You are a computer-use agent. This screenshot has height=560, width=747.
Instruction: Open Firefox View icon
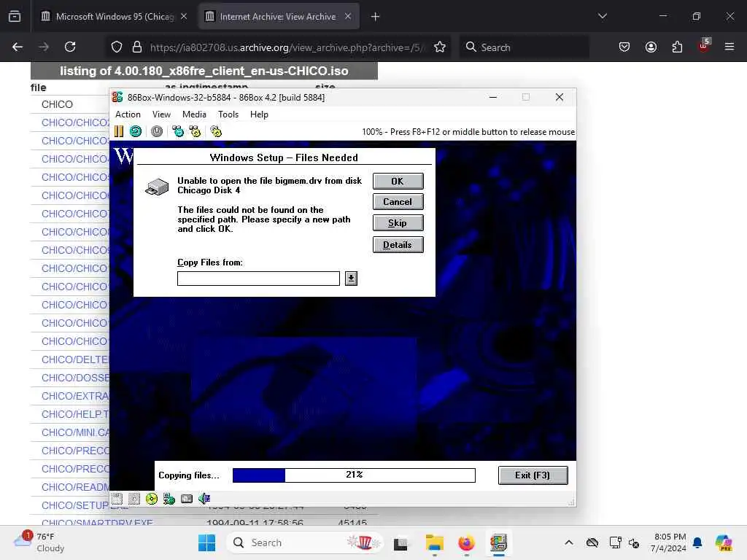15,16
